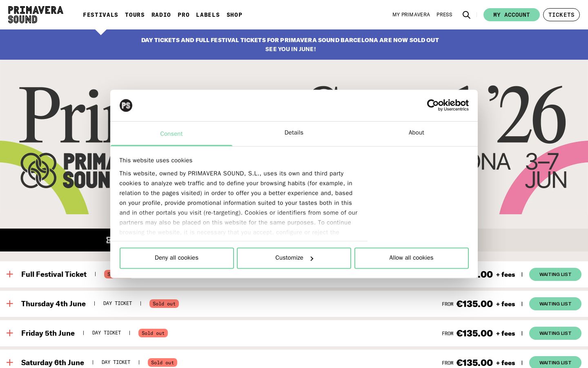Click the Primavera Sound logo in header
The image size is (588, 368).
tap(36, 15)
